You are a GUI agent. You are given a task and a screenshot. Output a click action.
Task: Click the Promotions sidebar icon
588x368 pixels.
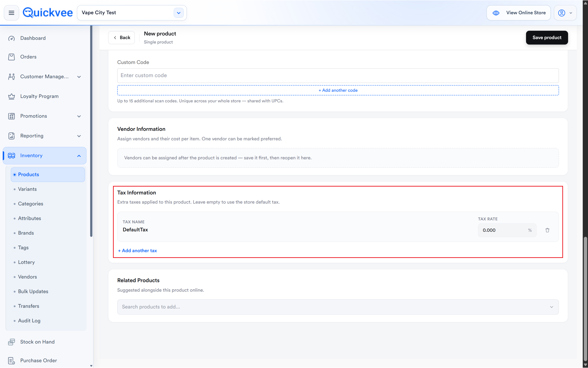point(11,116)
